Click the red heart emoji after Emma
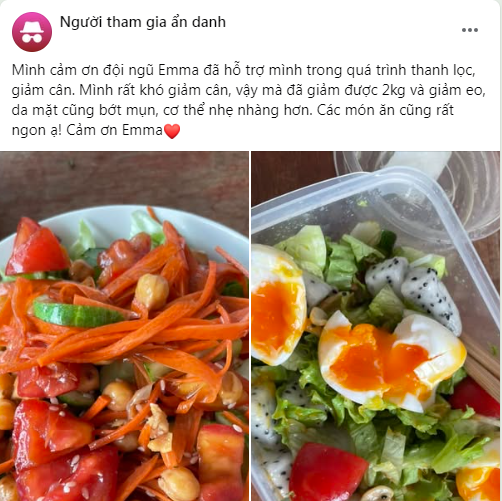The height and width of the screenshot is (501, 502). tap(172, 131)
